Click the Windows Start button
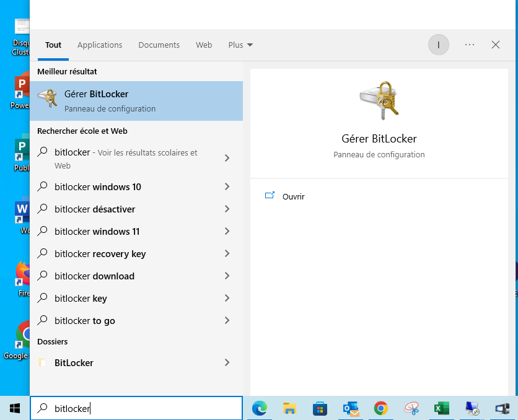The width and height of the screenshot is (518, 420). click(x=15, y=408)
